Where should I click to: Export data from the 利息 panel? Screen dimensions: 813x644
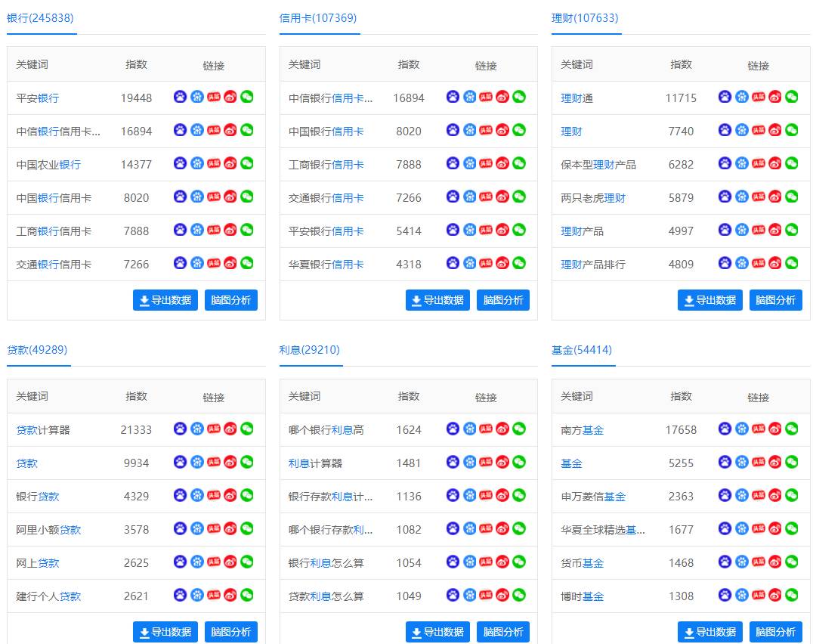coord(437,632)
